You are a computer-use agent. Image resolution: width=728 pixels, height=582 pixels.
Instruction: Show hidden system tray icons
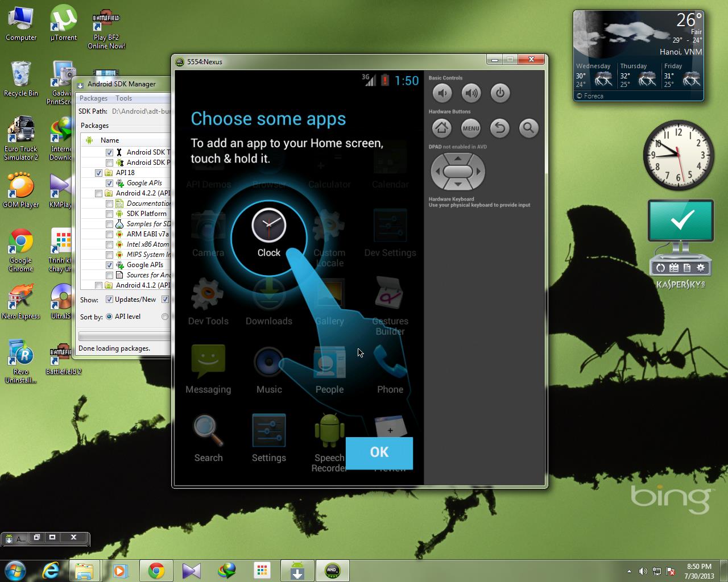coord(629,571)
